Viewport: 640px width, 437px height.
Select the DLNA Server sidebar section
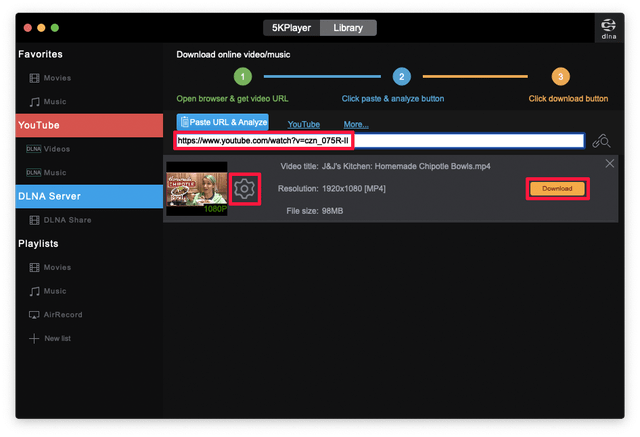[x=89, y=196]
